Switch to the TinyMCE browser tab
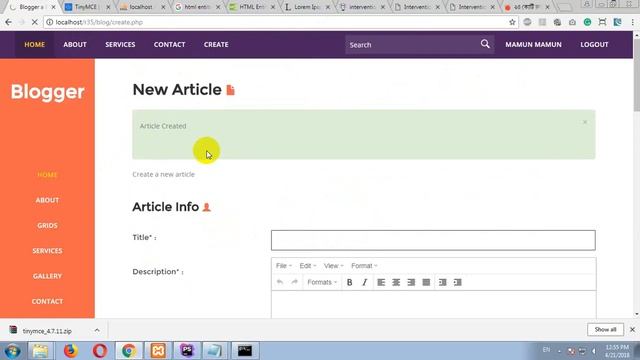 click(87, 7)
